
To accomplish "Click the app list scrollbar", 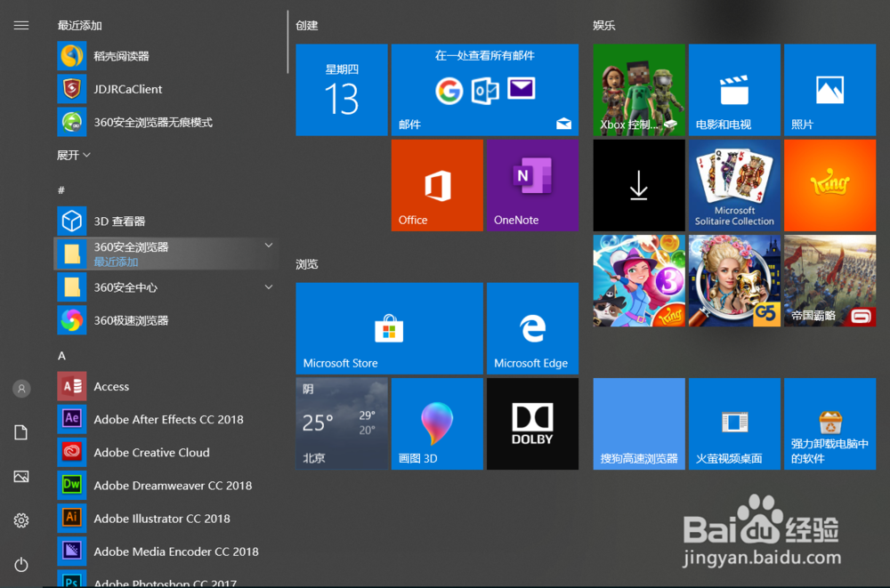I will pyautogui.click(x=287, y=42).
